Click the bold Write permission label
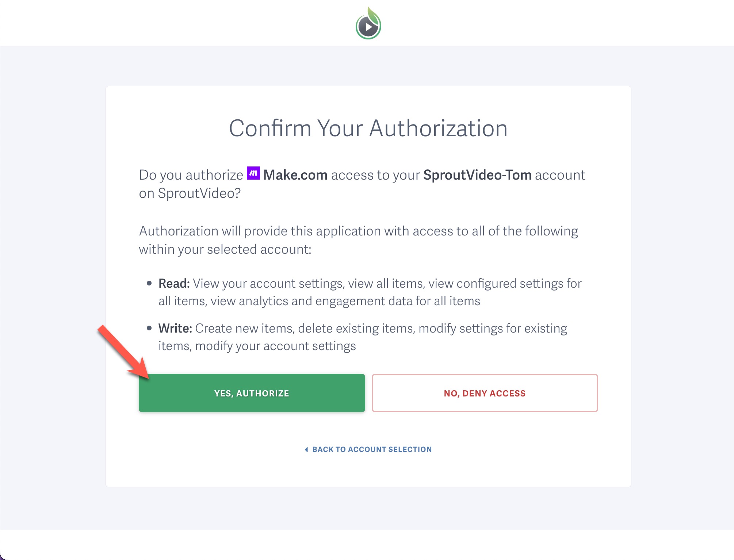Screen dimensions: 734x560 click(175, 328)
